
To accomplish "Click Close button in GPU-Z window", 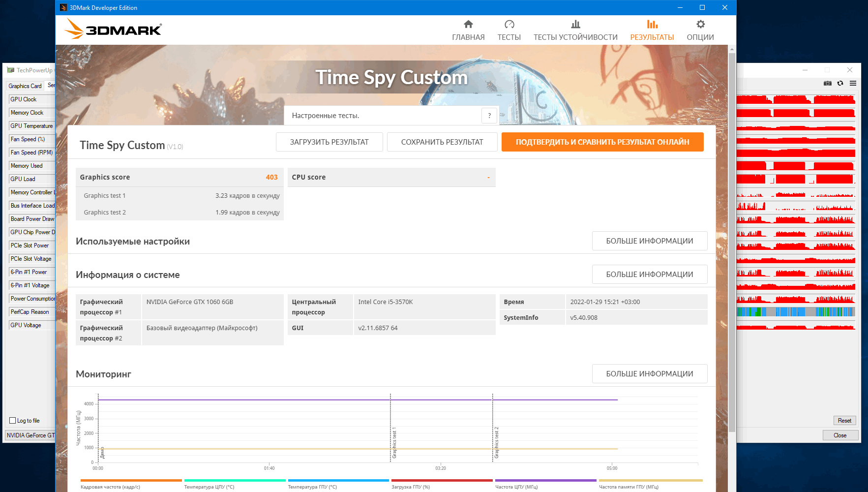I will 840,435.
